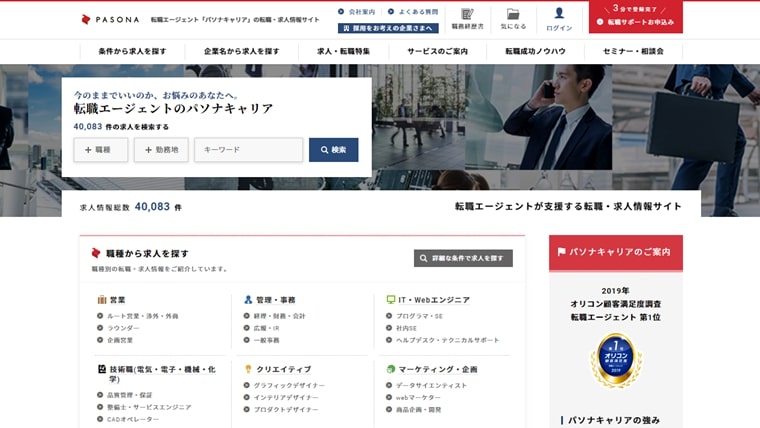Select データサイエンティスト link
This screenshot has width=760, height=428.
pos(431,385)
